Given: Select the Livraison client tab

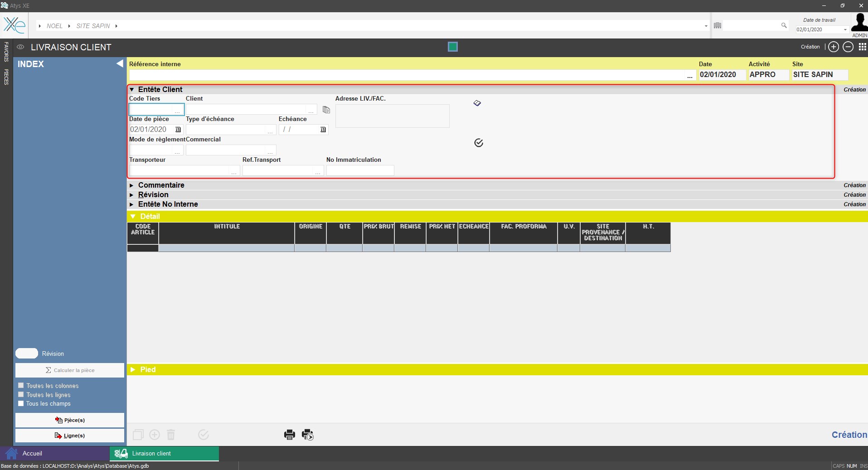Looking at the screenshot, I should coord(151,453).
